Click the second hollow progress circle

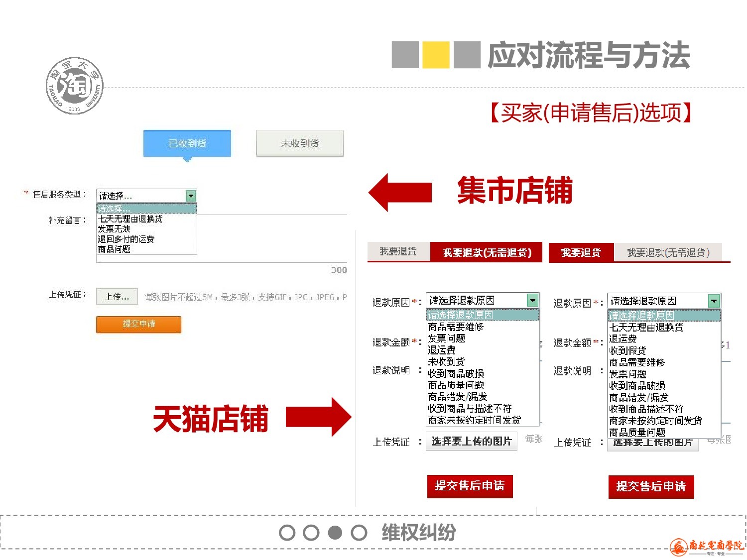point(311,533)
